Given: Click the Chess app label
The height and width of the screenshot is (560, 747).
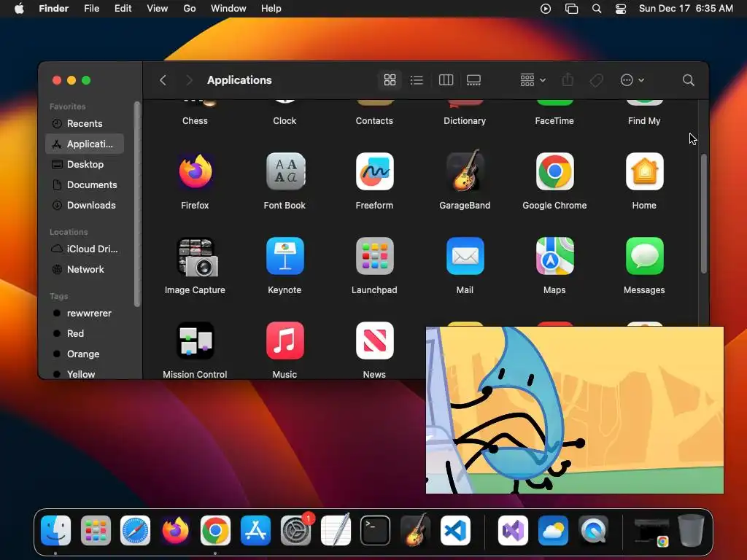Looking at the screenshot, I should (195, 121).
